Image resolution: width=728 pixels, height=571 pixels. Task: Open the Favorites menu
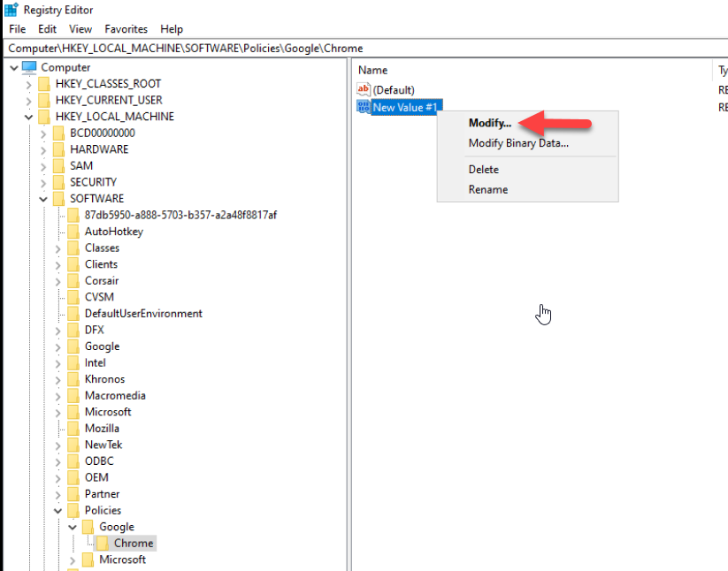(x=126, y=29)
